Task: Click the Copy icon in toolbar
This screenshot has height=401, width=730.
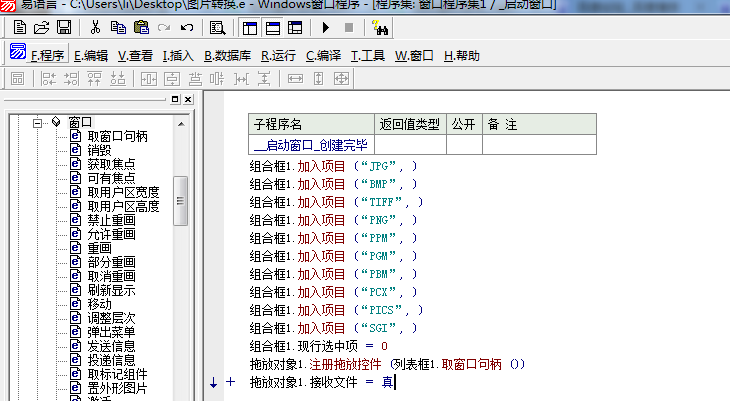Action: pyautogui.click(x=117, y=27)
